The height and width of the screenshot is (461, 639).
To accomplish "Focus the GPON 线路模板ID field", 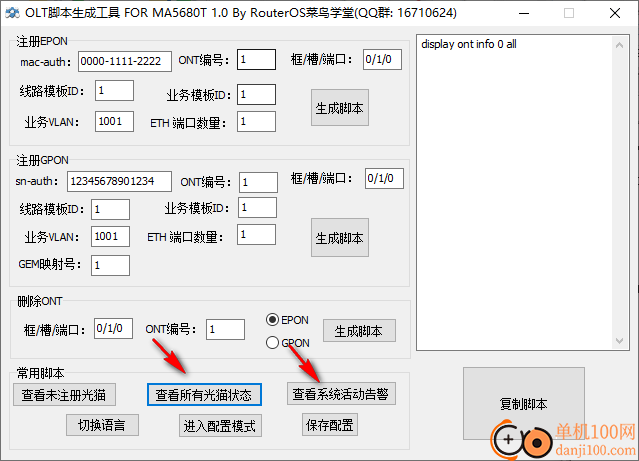I will tap(110, 210).
